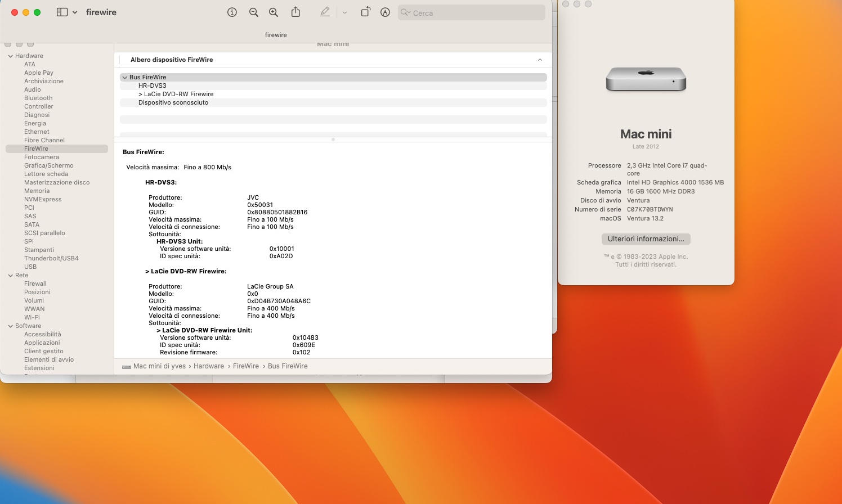Select Client gestito under Software
The height and width of the screenshot is (504, 842).
44,352
